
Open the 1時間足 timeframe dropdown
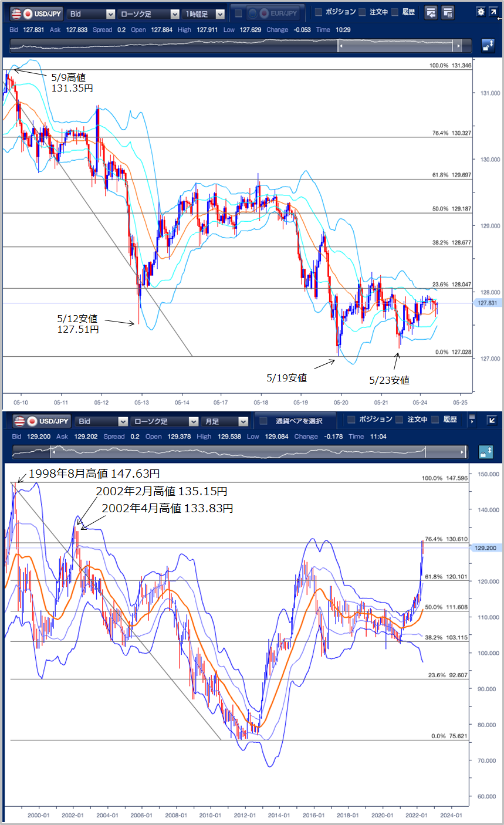click(x=203, y=13)
